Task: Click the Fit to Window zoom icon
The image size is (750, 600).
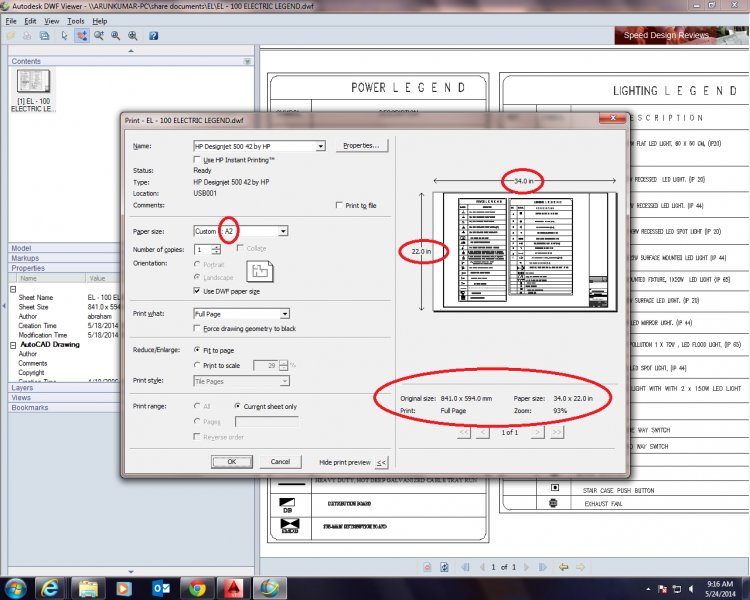Action: coord(132,36)
